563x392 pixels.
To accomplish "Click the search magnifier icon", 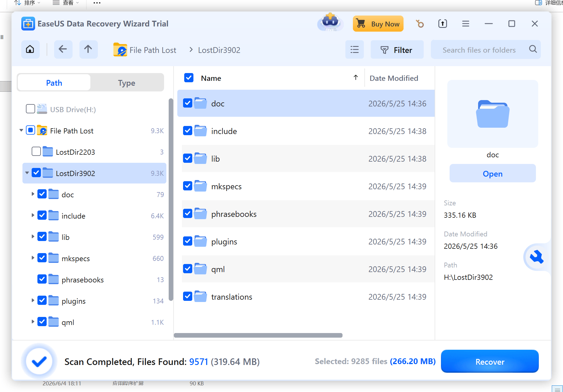I will tap(533, 49).
